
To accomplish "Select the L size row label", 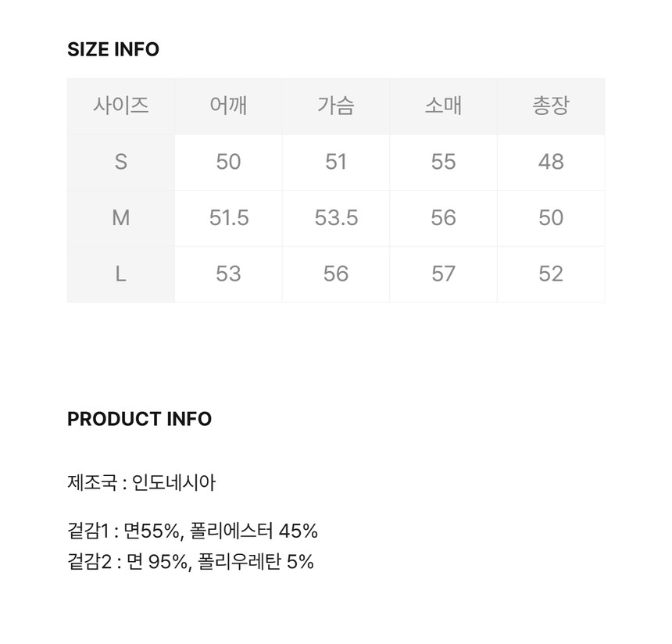I will point(120,274).
